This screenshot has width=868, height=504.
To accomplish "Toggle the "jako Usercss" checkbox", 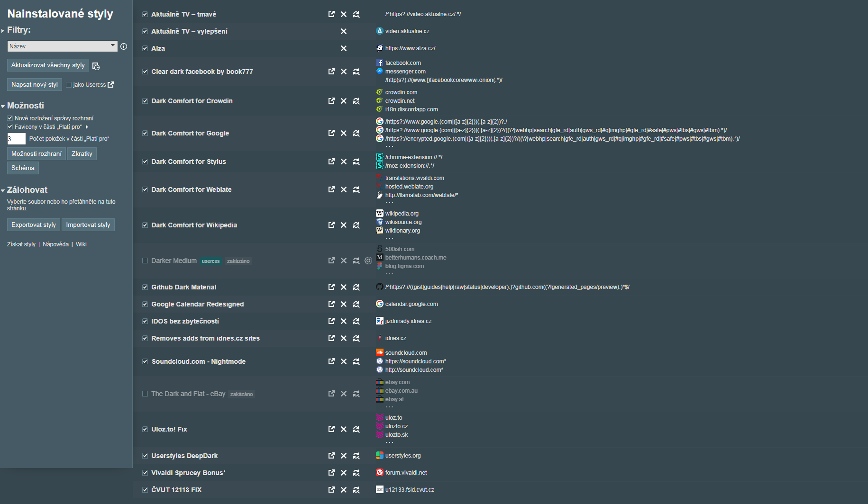I will coord(69,85).
